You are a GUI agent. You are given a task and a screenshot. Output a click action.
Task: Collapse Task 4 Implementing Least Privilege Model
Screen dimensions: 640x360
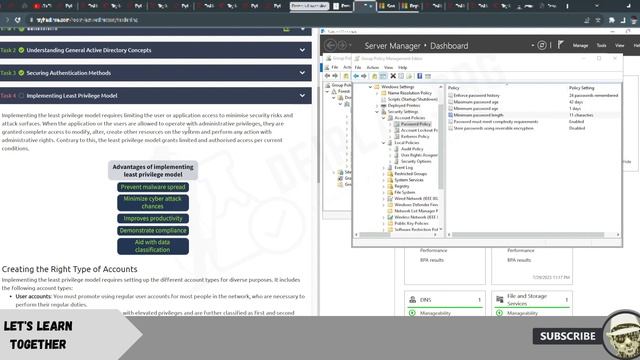point(302,96)
